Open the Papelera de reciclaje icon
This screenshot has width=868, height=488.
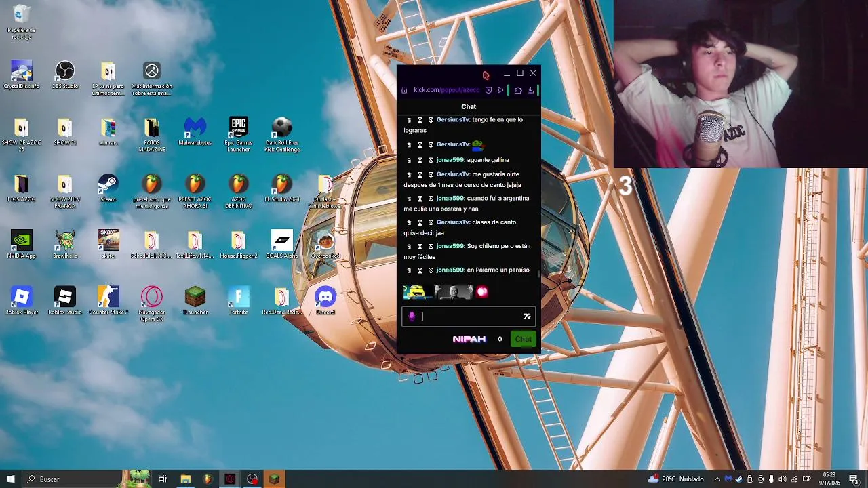point(22,22)
